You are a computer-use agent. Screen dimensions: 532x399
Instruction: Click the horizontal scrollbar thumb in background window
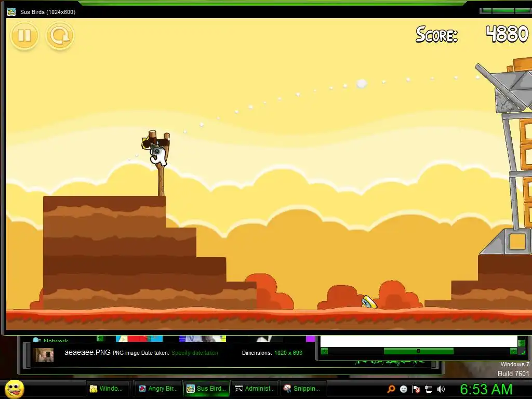[418, 351]
